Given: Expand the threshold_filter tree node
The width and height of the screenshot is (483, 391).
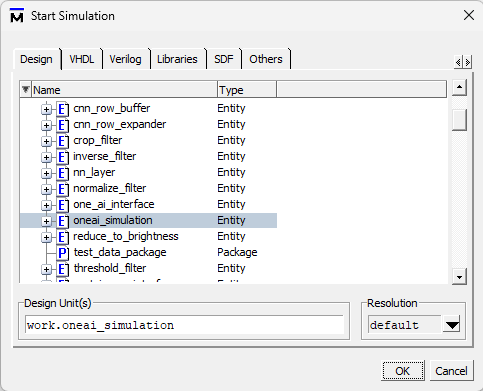Looking at the screenshot, I should point(46,269).
